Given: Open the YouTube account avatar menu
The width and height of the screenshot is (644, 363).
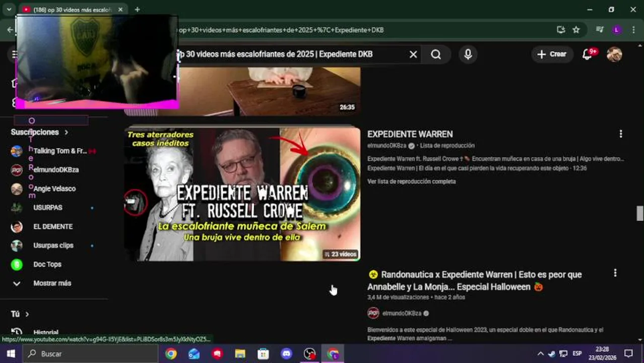Looking at the screenshot, I should [x=614, y=54].
